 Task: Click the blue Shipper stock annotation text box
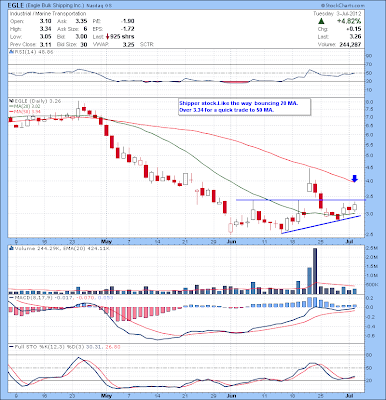tap(245, 107)
